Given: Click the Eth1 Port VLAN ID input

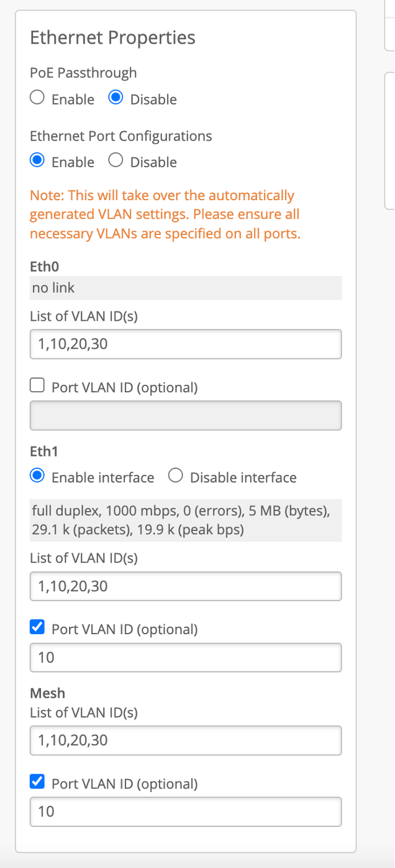Looking at the screenshot, I should (186, 657).
